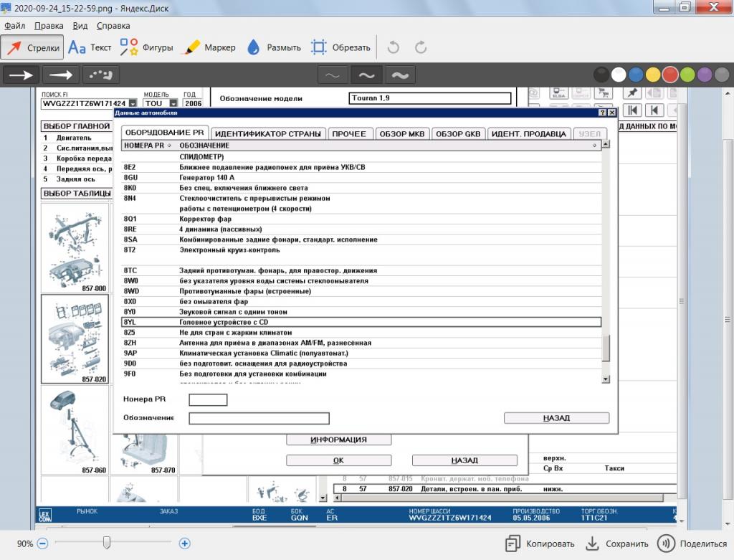
Task: Select the 857-020 illustration thumbnail
Action: coord(75,339)
